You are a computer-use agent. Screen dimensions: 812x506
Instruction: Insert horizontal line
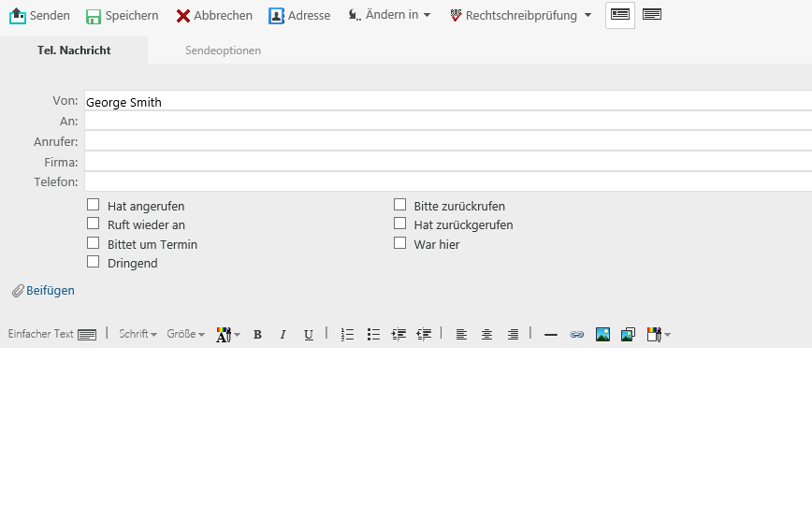(551, 335)
